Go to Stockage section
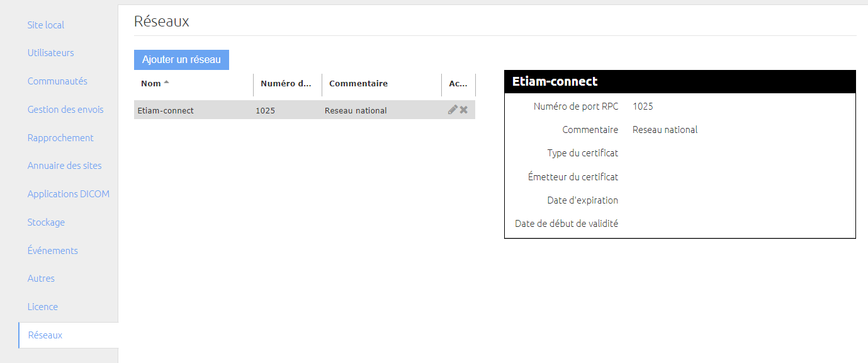 coord(46,222)
